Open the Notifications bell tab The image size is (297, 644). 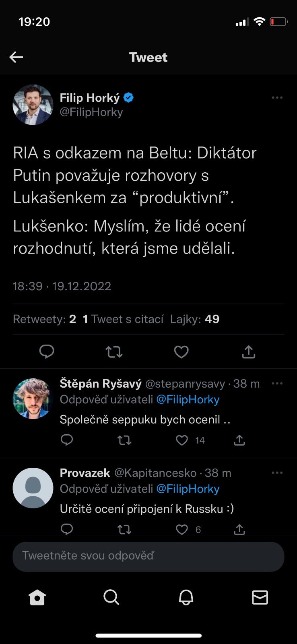tap(186, 598)
